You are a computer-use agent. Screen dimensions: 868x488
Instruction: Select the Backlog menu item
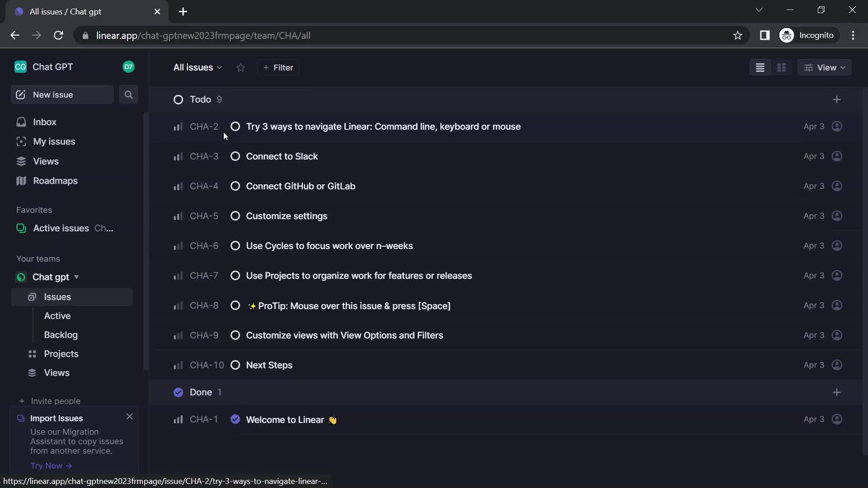tap(61, 334)
